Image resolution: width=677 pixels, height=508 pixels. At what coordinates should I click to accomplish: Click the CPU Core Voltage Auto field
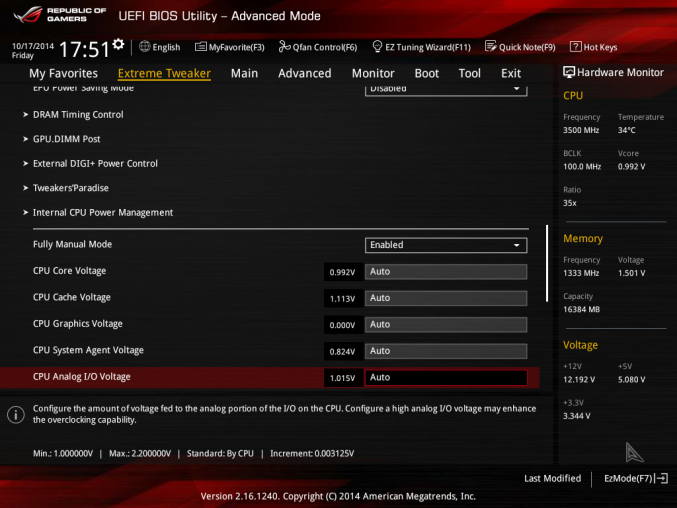[x=446, y=271]
